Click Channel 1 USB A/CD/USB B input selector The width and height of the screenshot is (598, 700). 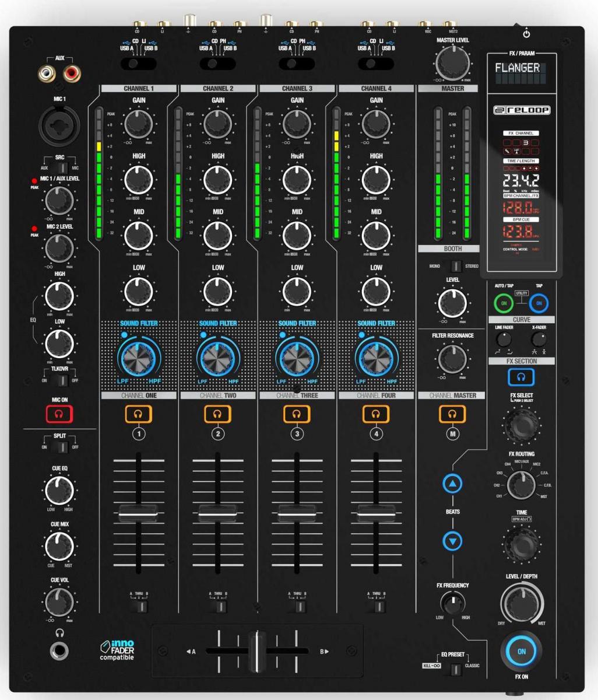pos(139,64)
